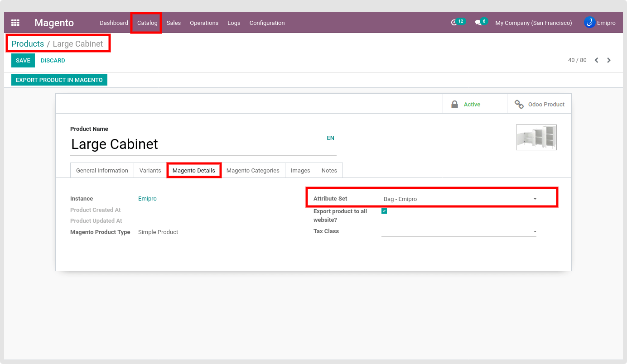
Task: Click the Emipro user avatar
Action: click(589, 22)
